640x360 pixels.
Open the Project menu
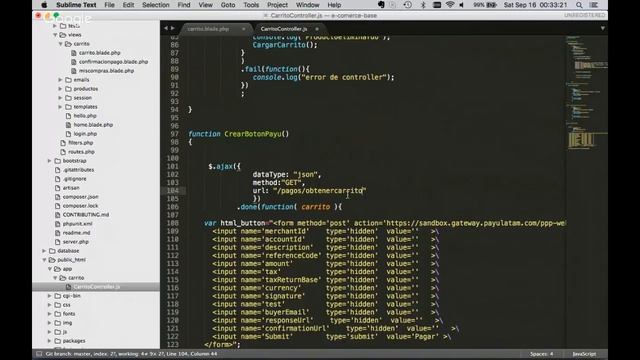click(x=277, y=5)
